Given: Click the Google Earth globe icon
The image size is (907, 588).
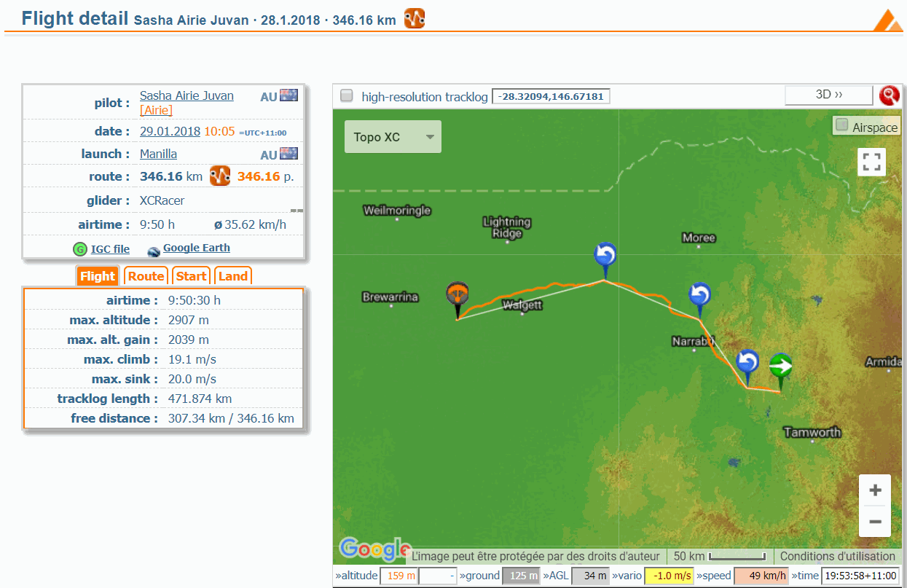Looking at the screenshot, I should click(154, 249).
